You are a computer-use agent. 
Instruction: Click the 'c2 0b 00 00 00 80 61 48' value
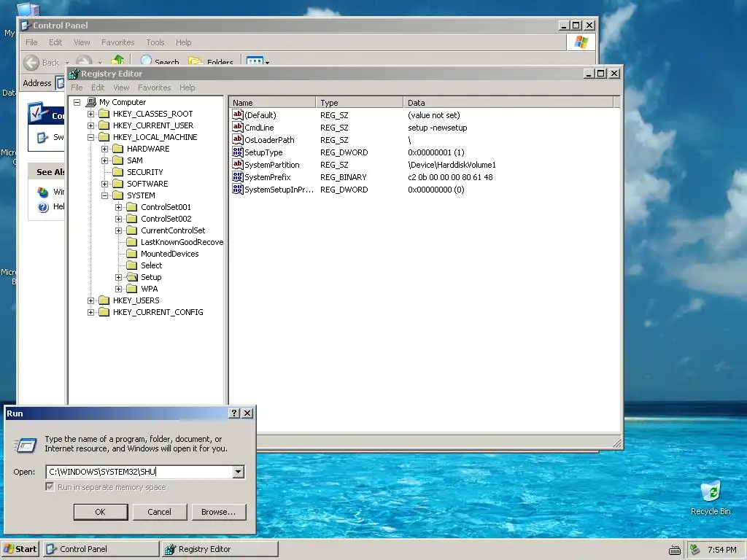coord(450,177)
